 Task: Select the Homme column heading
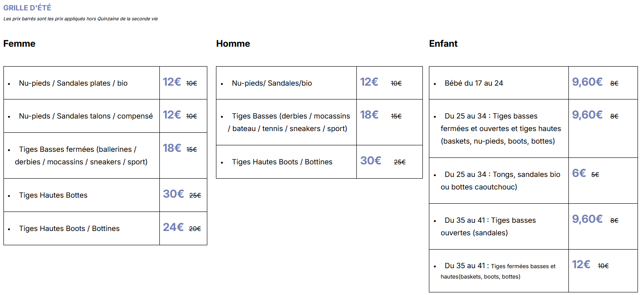click(233, 44)
